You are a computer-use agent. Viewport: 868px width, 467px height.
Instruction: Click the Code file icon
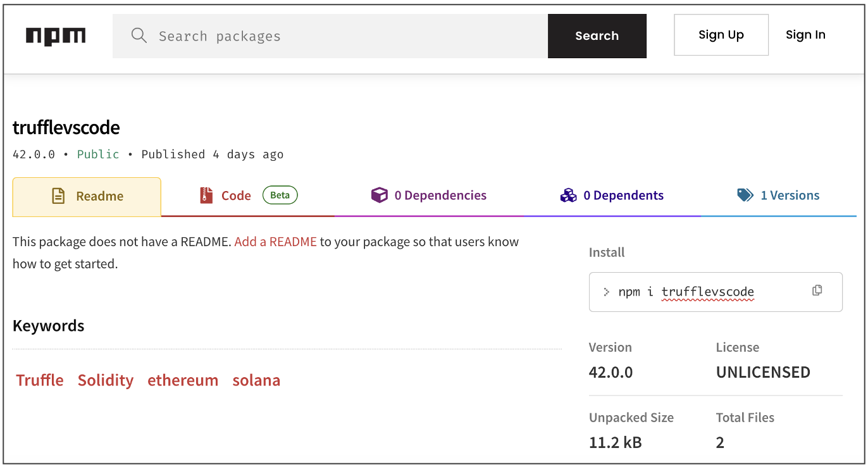tap(205, 195)
